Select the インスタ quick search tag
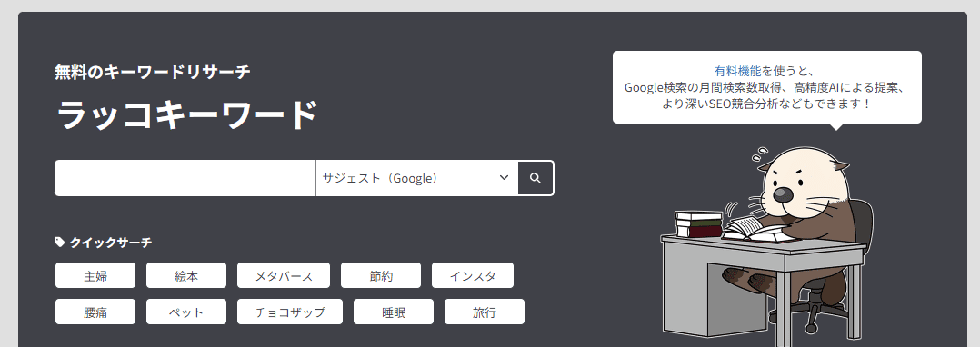 pyautogui.click(x=473, y=275)
